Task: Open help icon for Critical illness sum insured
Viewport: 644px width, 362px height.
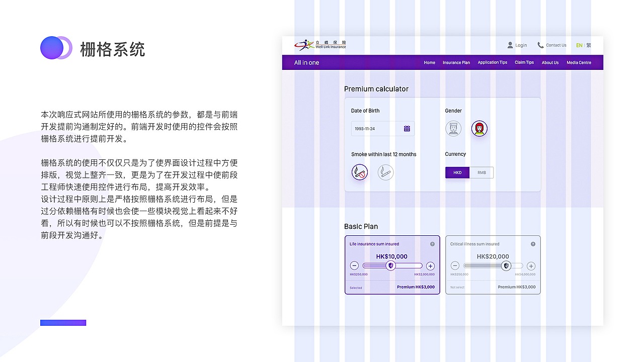Action: (x=533, y=244)
